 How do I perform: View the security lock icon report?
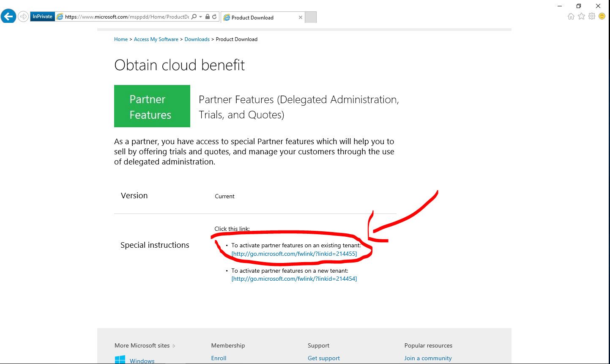(208, 17)
